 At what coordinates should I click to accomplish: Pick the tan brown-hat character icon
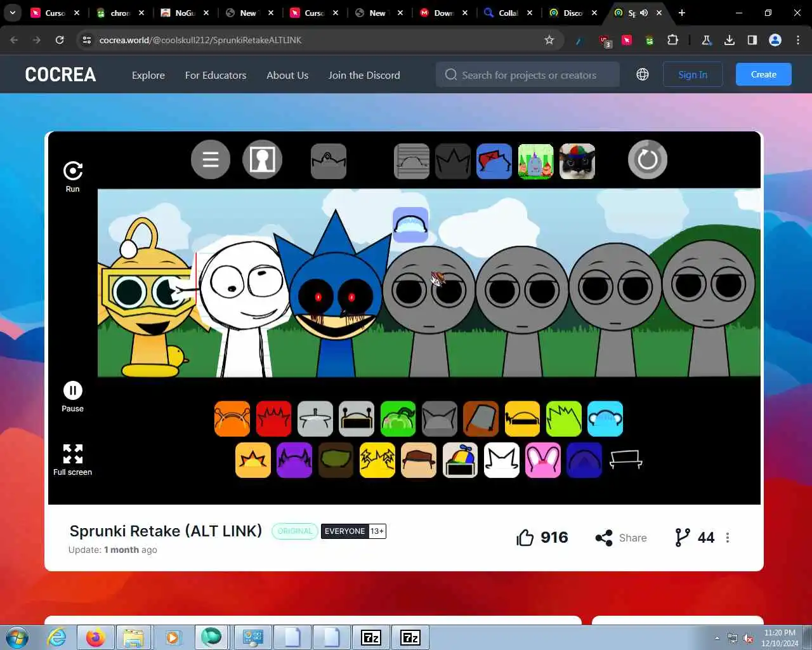pyautogui.click(x=419, y=460)
